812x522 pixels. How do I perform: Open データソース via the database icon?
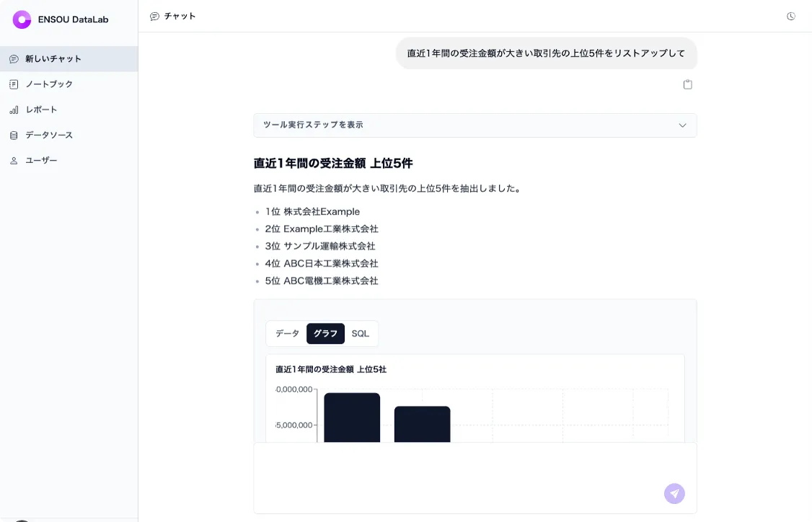coord(14,135)
